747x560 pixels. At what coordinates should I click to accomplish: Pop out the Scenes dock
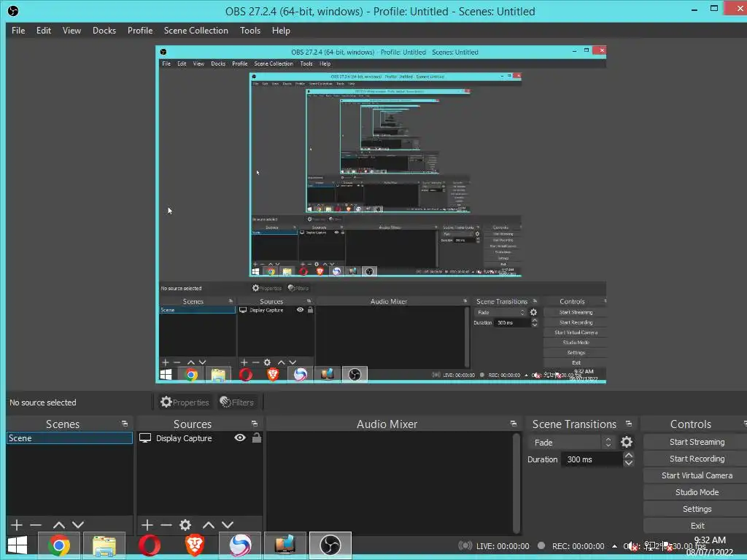click(125, 424)
